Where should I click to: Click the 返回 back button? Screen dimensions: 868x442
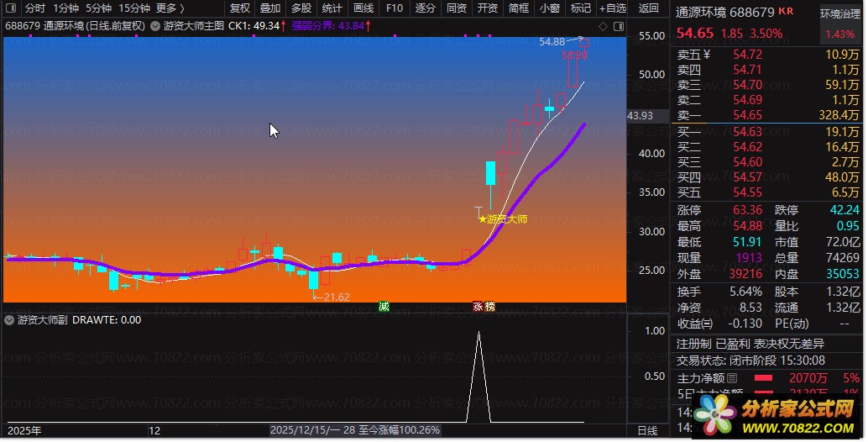(648, 8)
